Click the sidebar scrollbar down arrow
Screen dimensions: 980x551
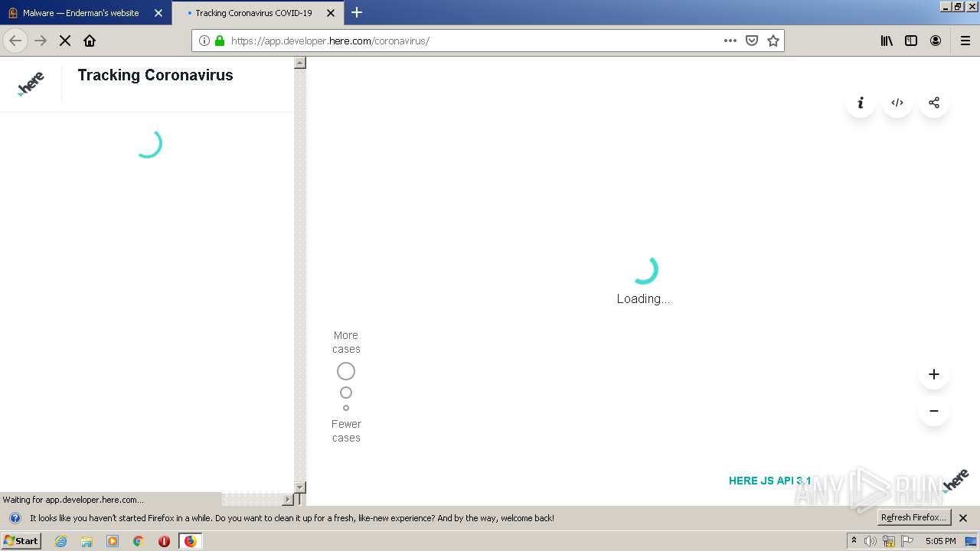click(x=300, y=487)
